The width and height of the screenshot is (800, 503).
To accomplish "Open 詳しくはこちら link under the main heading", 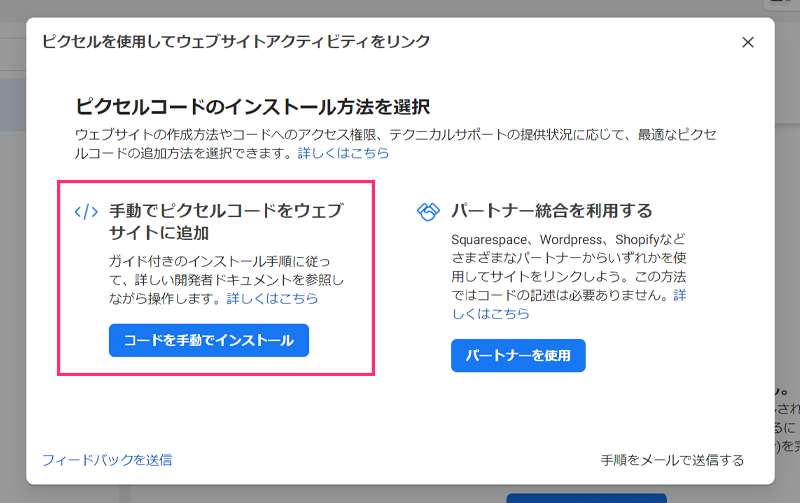I will (x=343, y=154).
